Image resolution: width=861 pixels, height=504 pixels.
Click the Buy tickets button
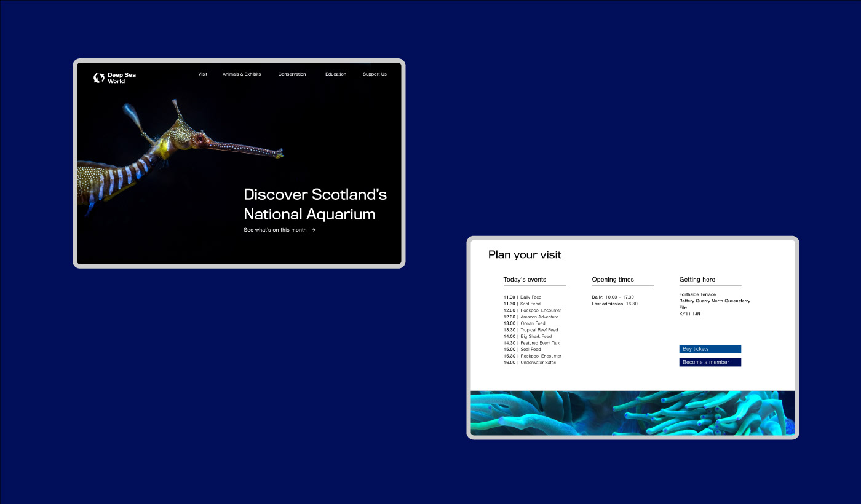pyautogui.click(x=710, y=349)
